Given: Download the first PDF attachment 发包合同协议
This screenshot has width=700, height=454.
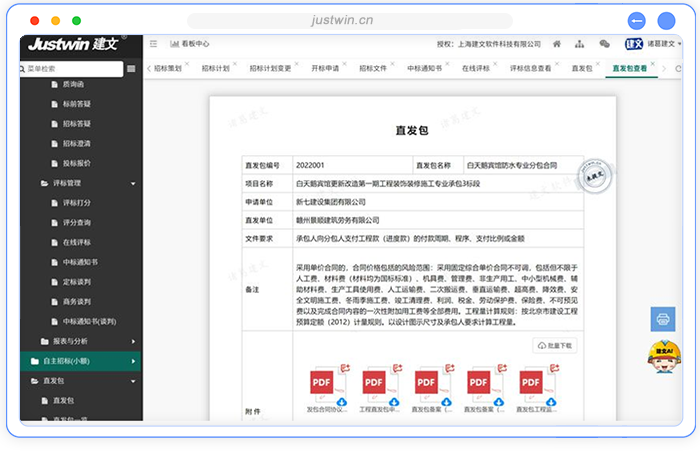Looking at the screenshot, I should [x=341, y=402].
